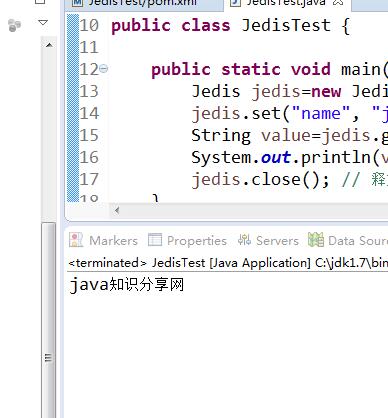Click the jedis.close() statement on line 17
Screen dimensions: 388x418
(x=261, y=179)
